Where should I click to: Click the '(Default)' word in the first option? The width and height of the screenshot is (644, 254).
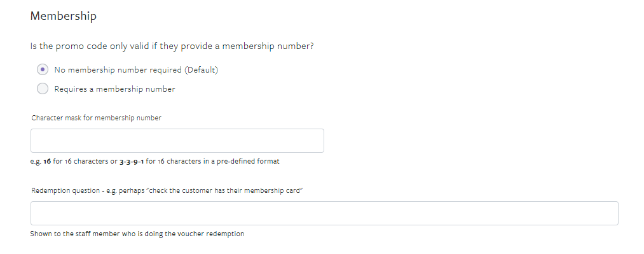[x=202, y=70]
